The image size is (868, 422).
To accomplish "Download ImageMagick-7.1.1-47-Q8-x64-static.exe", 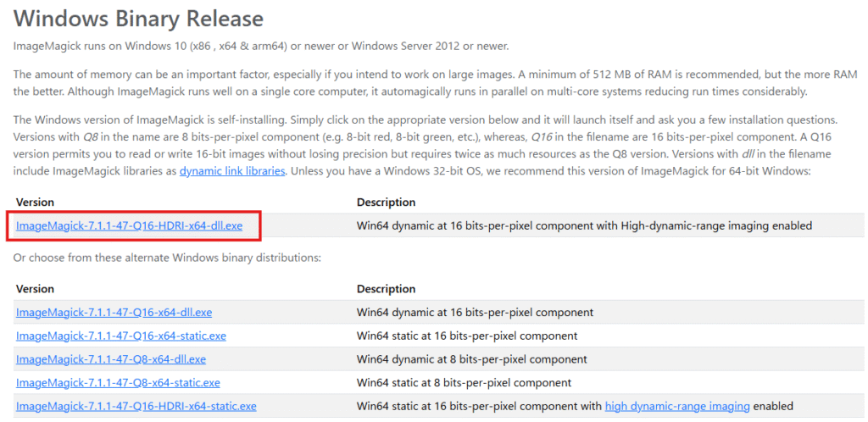I will (x=118, y=383).
